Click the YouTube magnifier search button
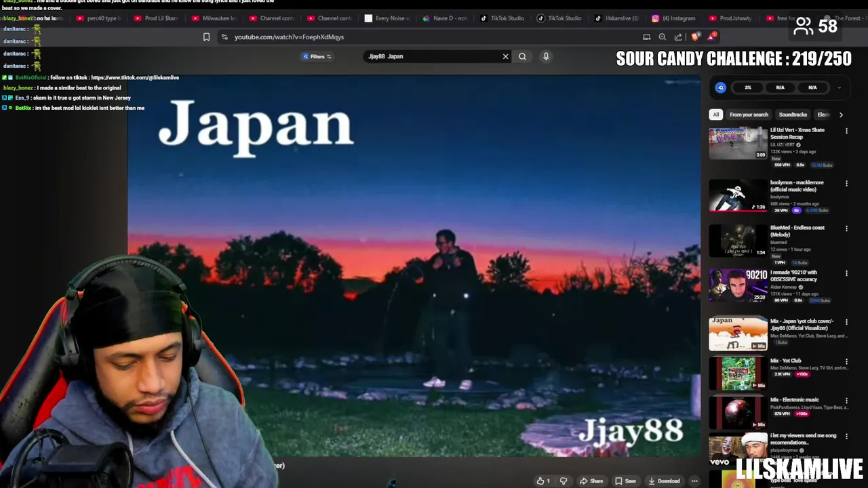This screenshot has height=488, width=868. pos(522,56)
